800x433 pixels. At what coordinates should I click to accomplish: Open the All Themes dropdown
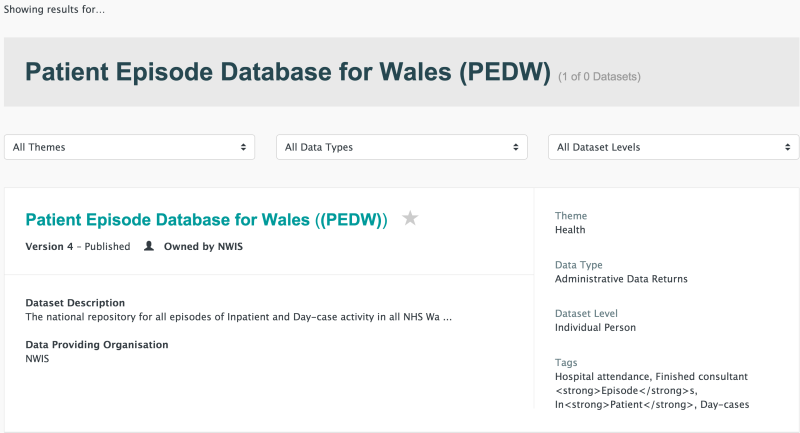129,147
